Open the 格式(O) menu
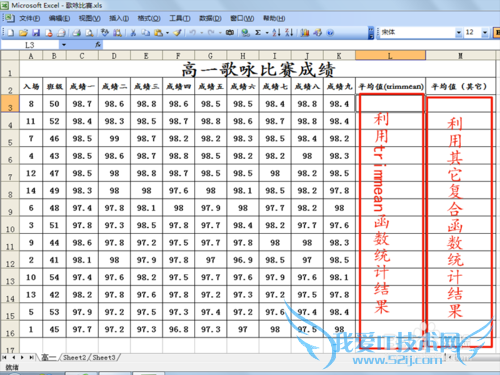The height and width of the screenshot is (375, 500). click(x=149, y=18)
